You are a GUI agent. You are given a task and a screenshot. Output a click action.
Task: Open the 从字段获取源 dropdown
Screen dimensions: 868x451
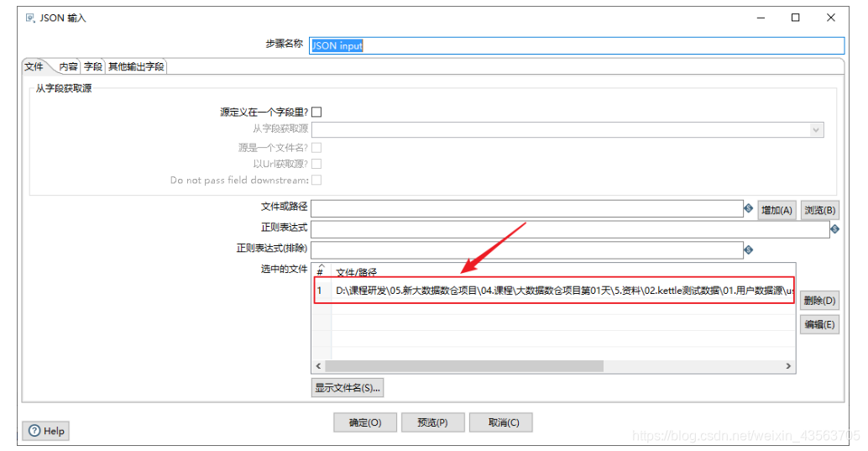coord(815,129)
